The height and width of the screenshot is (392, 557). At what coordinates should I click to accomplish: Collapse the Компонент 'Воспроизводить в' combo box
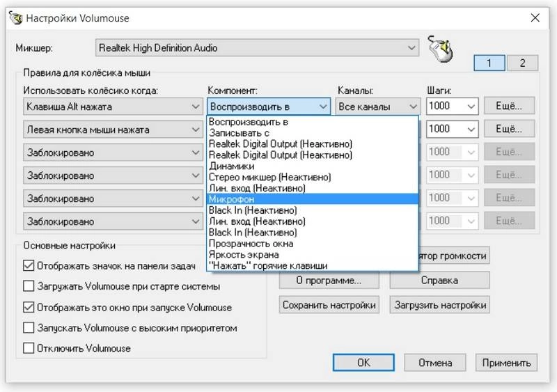click(x=269, y=107)
